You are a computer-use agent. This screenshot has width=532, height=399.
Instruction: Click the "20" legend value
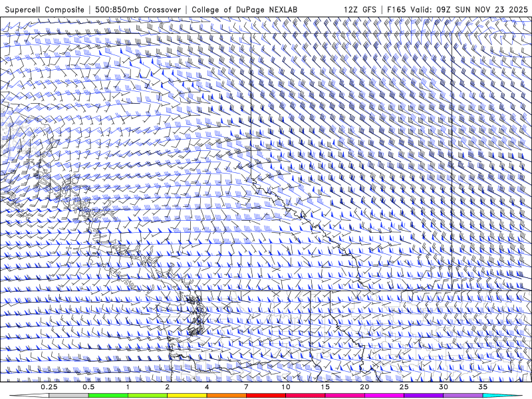pyautogui.click(x=364, y=387)
